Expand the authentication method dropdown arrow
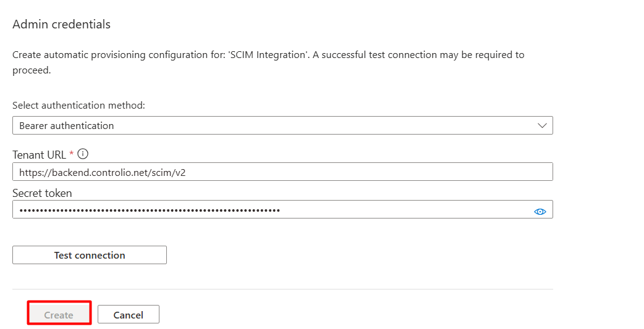Viewport: 644px width, 329px height. [x=542, y=125]
